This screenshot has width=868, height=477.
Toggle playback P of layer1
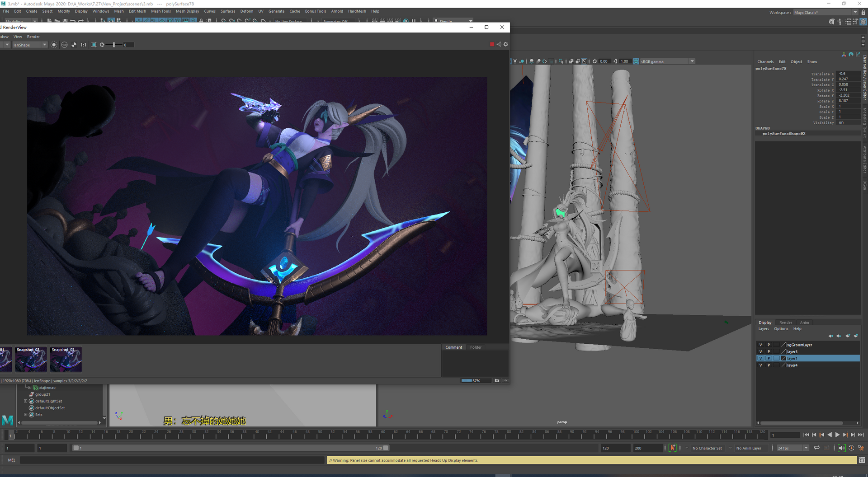click(769, 358)
